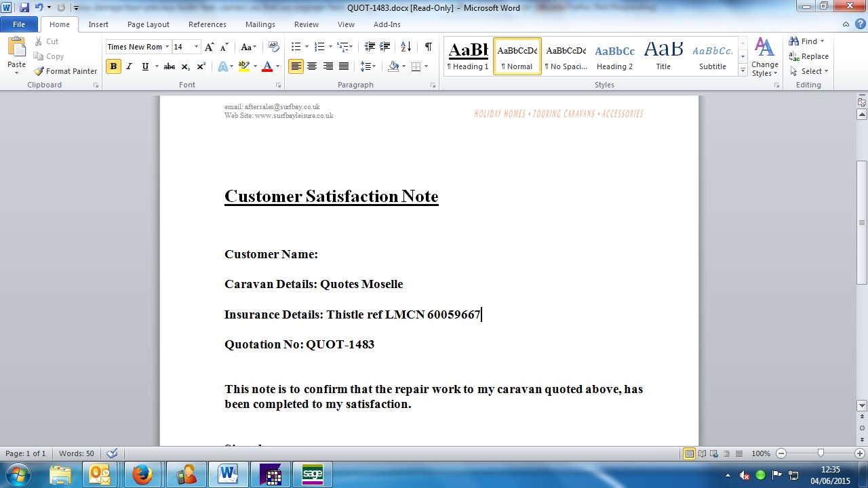Open Outlook from the taskbar
Image resolution: width=868 pixels, height=488 pixels.
(x=100, y=474)
